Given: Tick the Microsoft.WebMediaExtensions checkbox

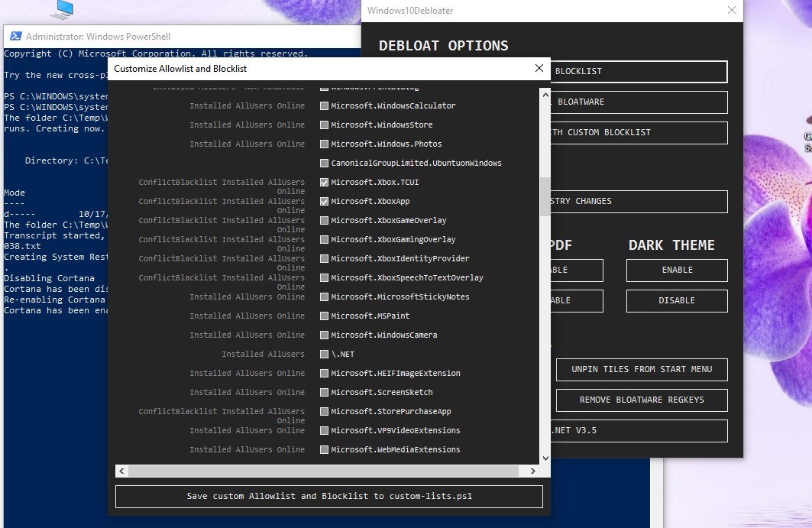Looking at the screenshot, I should click(x=324, y=450).
